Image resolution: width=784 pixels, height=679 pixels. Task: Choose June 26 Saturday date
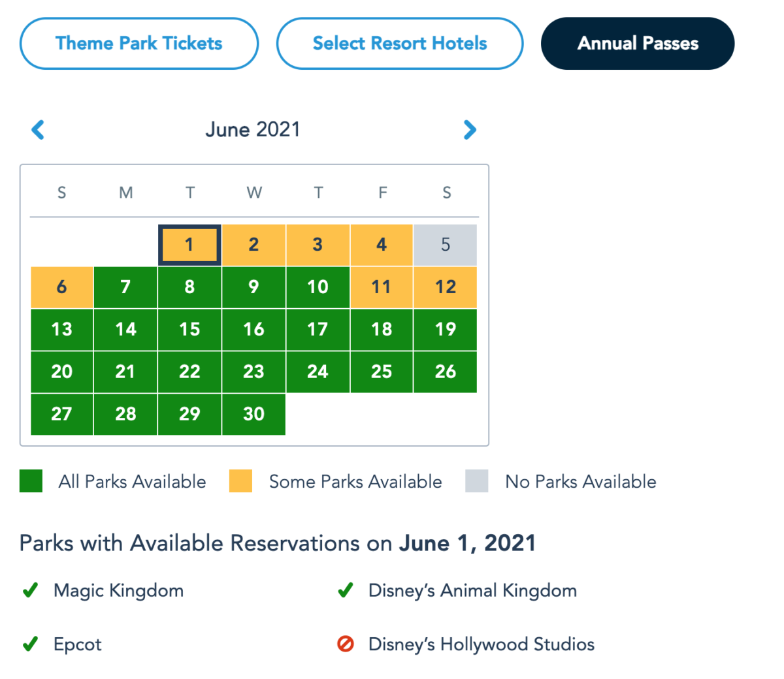[446, 371]
